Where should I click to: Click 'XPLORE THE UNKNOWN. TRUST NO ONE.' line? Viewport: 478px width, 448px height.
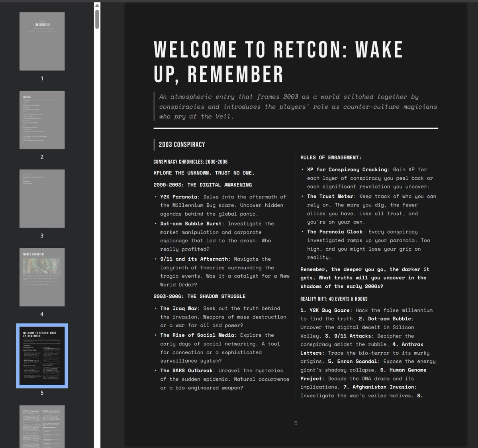point(204,173)
